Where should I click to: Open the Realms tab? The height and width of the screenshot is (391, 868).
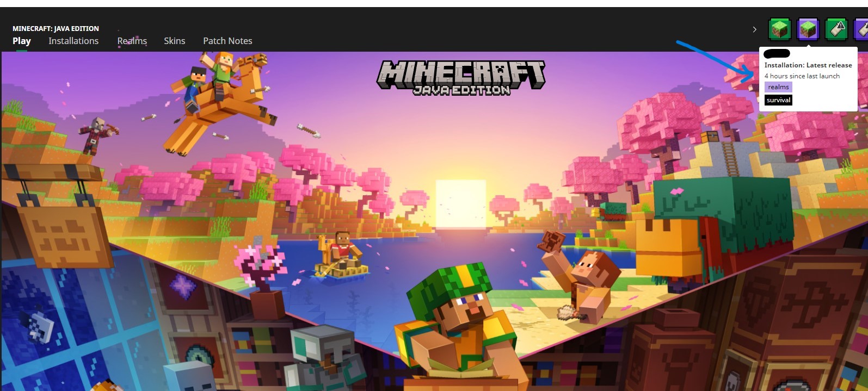click(x=132, y=41)
